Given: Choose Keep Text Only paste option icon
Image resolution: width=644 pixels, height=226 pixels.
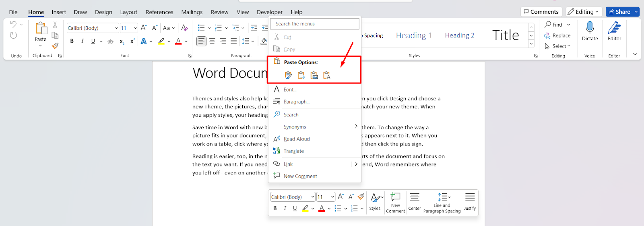Looking at the screenshot, I should (327, 75).
